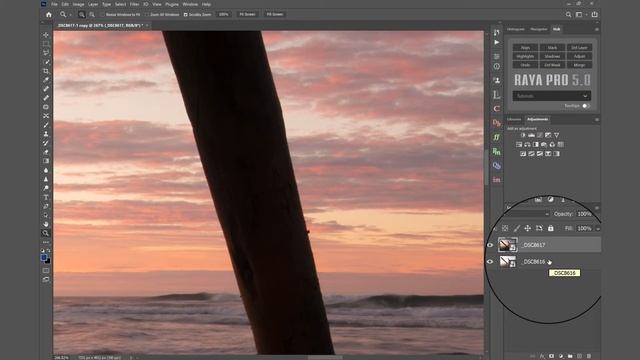Open the Fill percentage dropdown arrow
The image size is (640, 360).
pyautogui.click(x=598, y=229)
